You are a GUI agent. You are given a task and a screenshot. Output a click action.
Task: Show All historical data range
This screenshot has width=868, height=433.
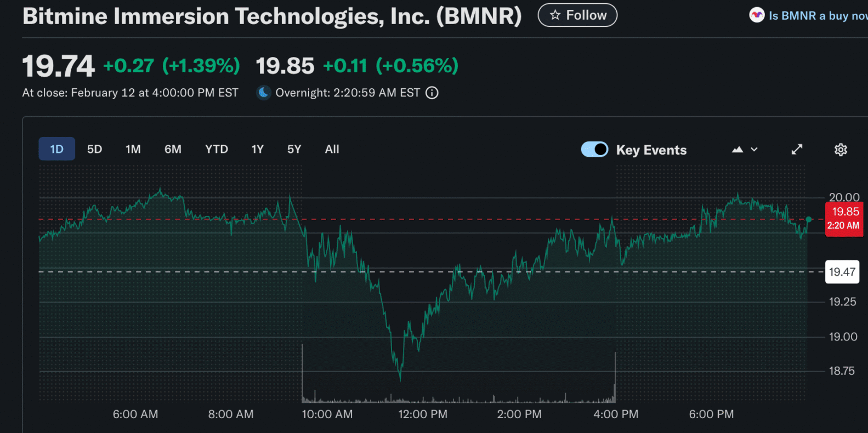coord(332,149)
